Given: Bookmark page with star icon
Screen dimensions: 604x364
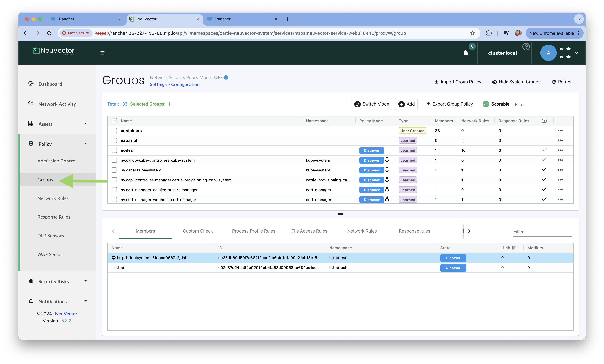Looking at the screenshot, I should (472, 33).
